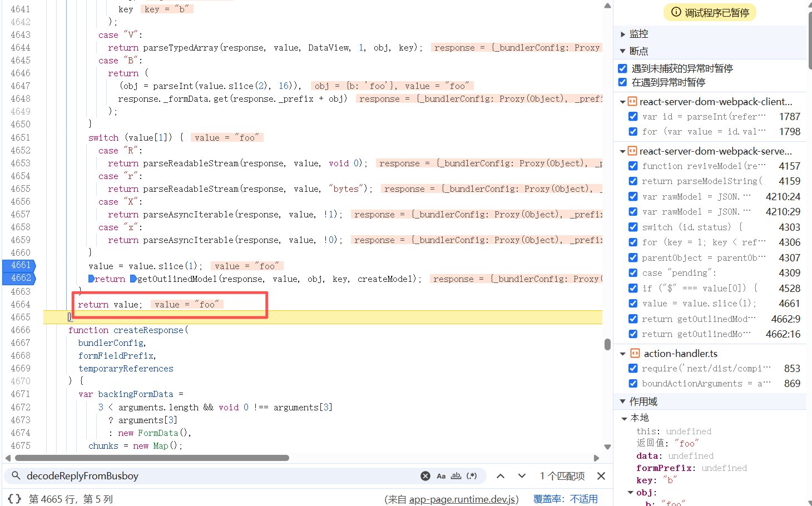Expand the 监控 watch section
This screenshot has width=812, height=506.
coord(623,34)
